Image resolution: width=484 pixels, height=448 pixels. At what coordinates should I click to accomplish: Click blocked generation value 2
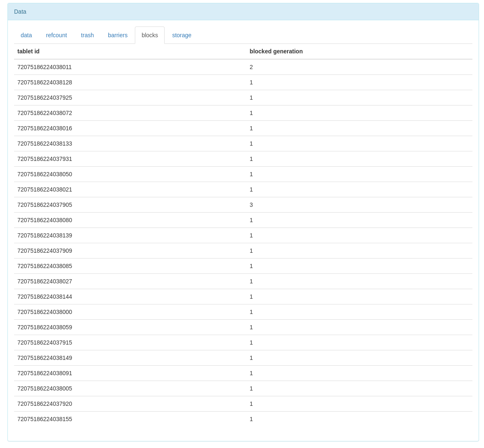tap(251, 67)
